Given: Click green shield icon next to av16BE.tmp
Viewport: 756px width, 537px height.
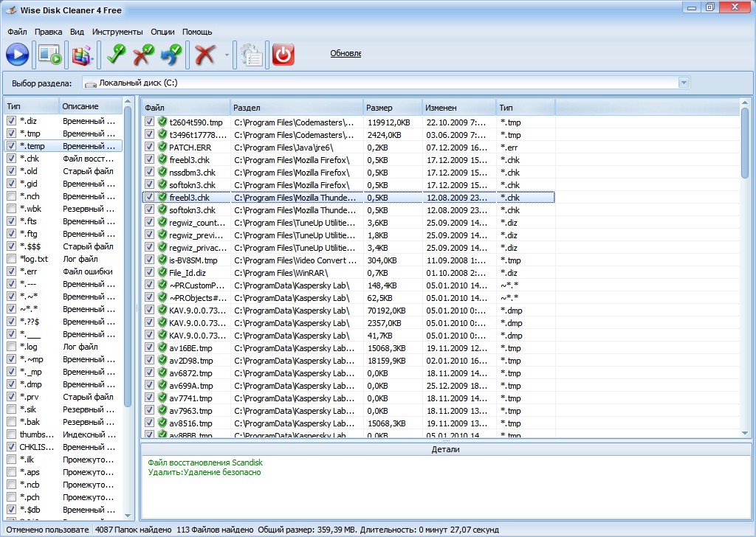Looking at the screenshot, I should [162, 347].
